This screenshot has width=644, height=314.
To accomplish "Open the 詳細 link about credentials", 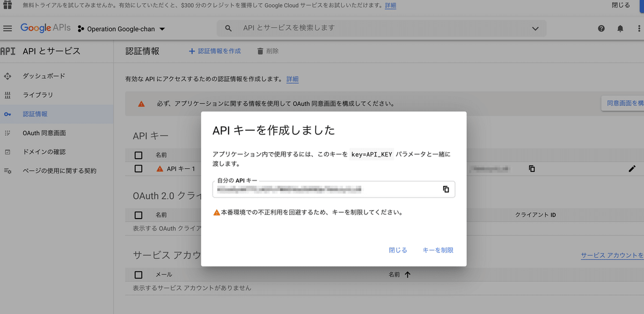I will (292, 79).
